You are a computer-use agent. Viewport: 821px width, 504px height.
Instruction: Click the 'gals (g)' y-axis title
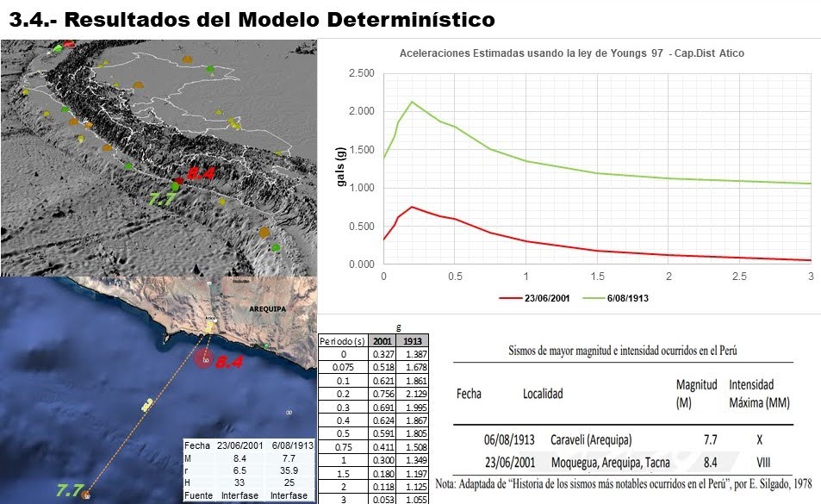[341, 166]
